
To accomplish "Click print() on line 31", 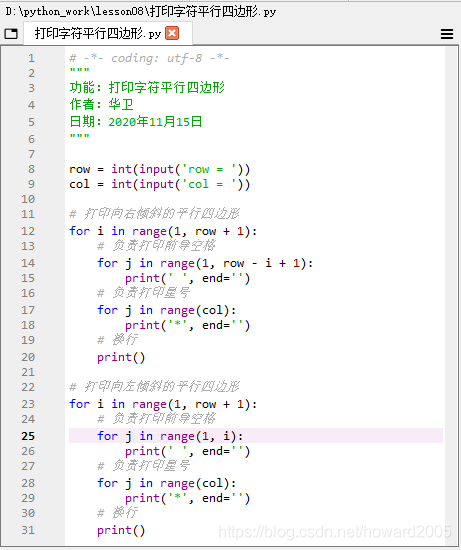I will click(121, 530).
